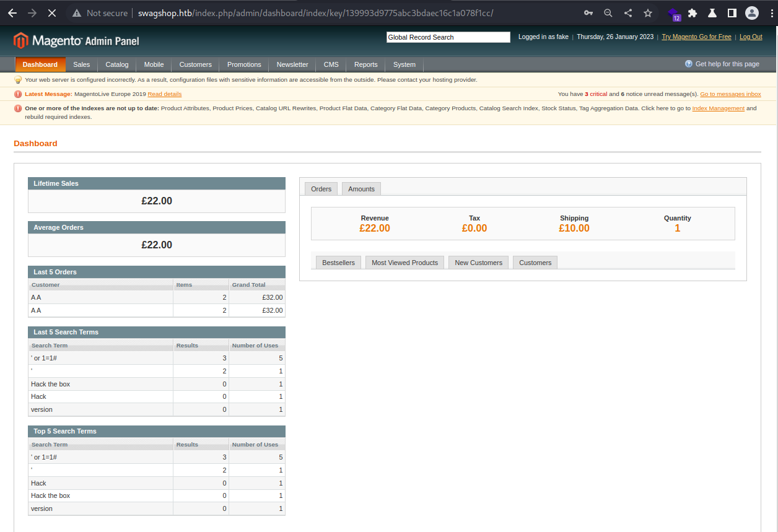Open the Sales menu
This screenshot has width=778, height=532.
81,64
